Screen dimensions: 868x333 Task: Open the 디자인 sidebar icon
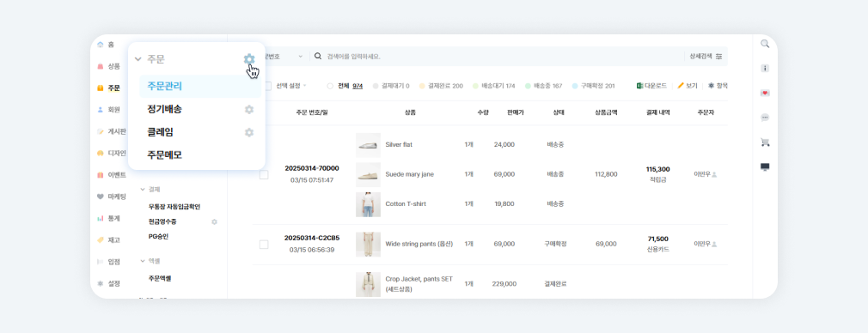click(101, 154)
